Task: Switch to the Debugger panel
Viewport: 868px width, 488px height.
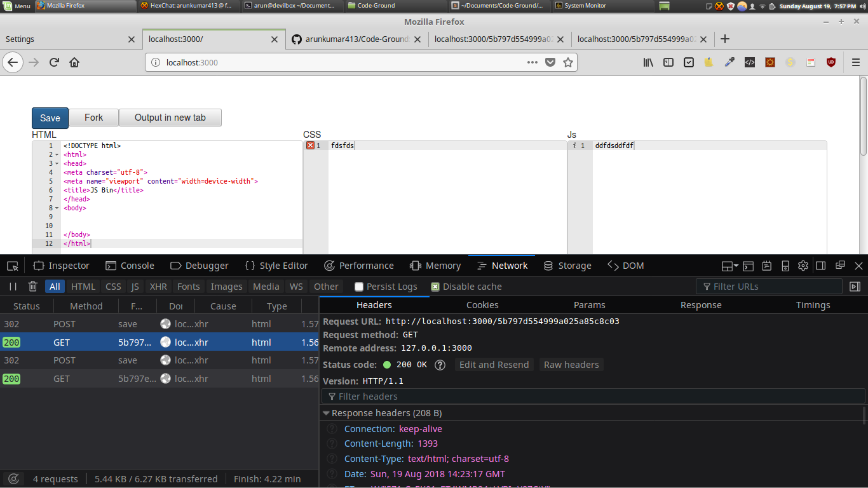Action: [x=200, y=266]
